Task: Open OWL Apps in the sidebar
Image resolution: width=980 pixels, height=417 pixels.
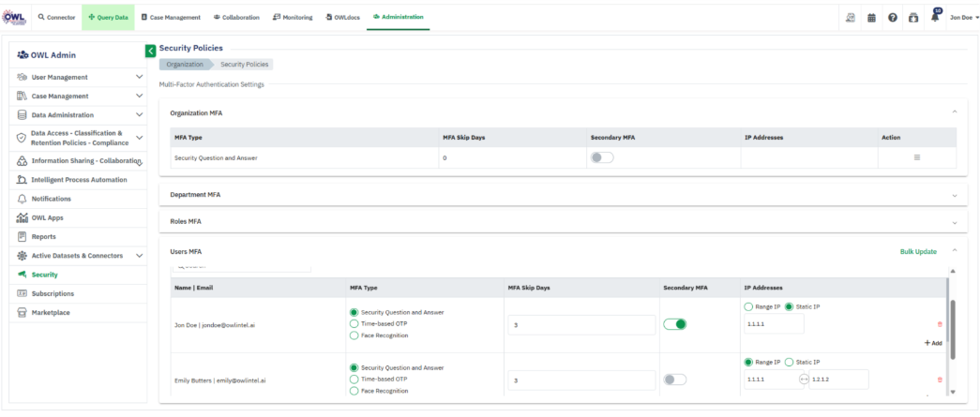Action: (47, 217)
